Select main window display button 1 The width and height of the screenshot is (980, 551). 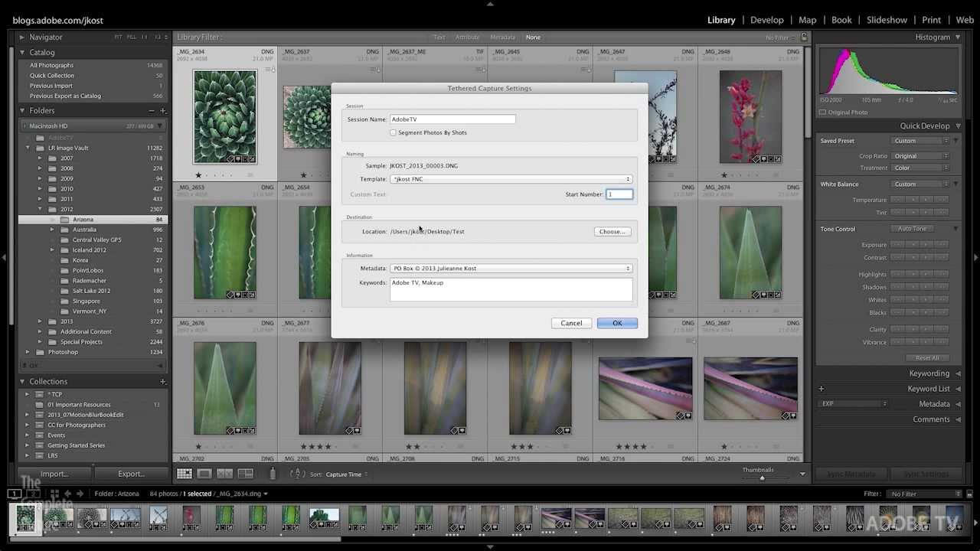tap(15, 494)
